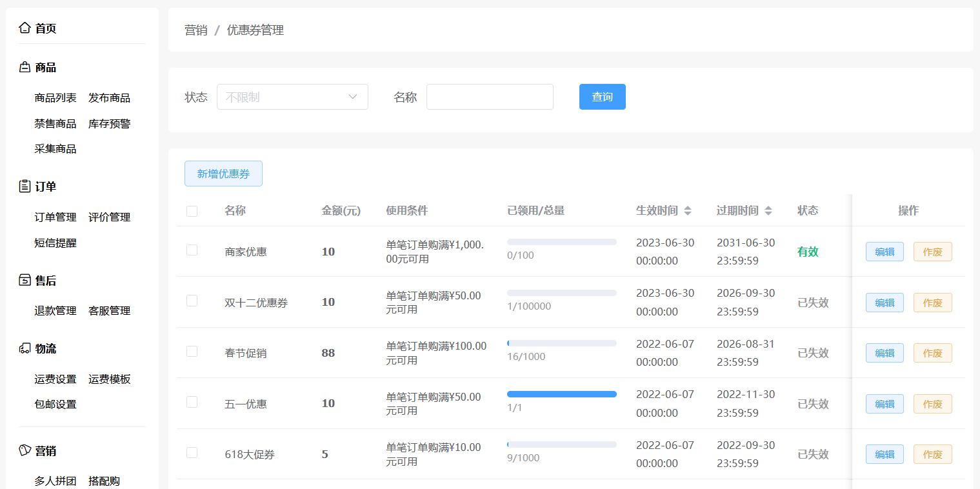Click the 查询 search button

[x=603, y=97]
